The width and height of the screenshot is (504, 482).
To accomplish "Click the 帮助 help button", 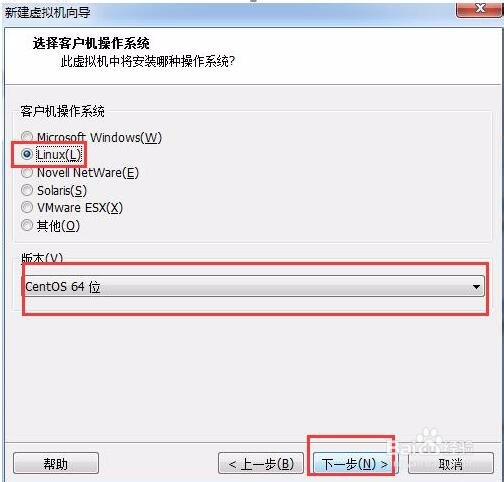I will pos(56,463).
